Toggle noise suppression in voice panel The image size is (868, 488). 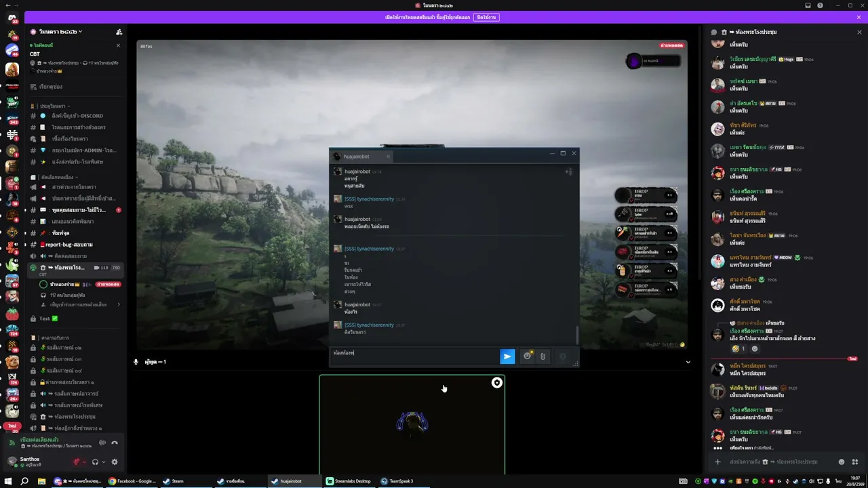(102, 443)
